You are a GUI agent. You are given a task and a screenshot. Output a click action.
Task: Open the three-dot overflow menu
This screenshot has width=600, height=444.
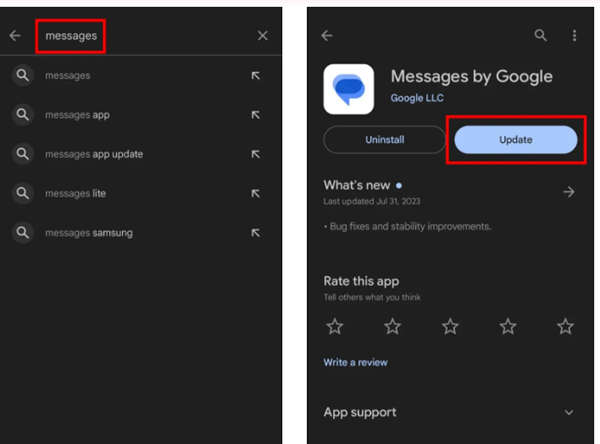(574, 36)
